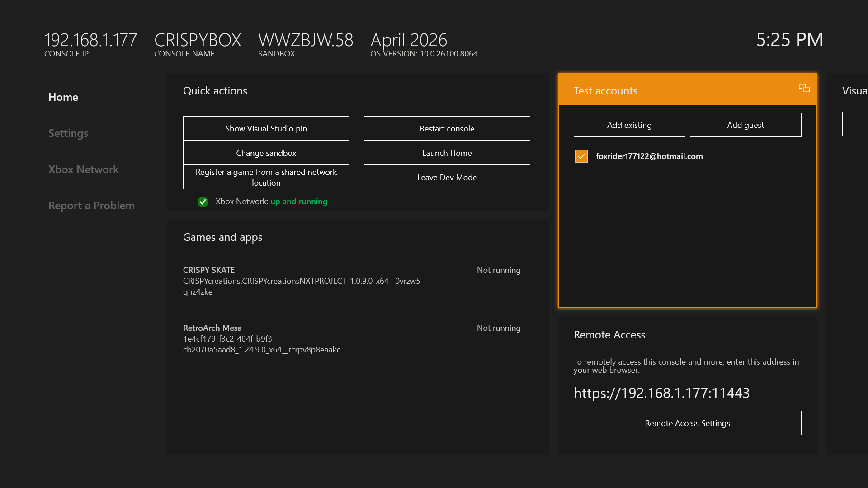Click the Add guest button

(745, 125)
